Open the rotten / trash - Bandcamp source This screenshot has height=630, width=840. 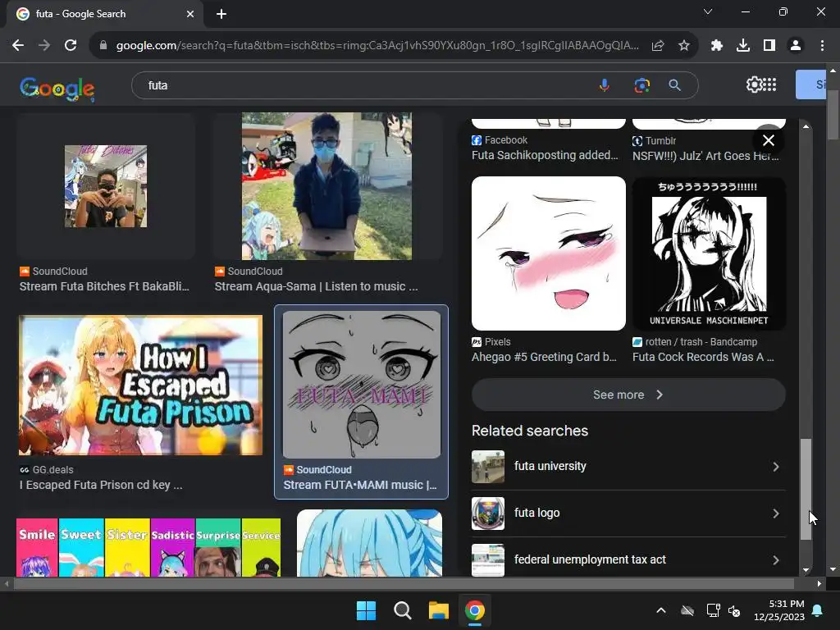pos(695,342)
